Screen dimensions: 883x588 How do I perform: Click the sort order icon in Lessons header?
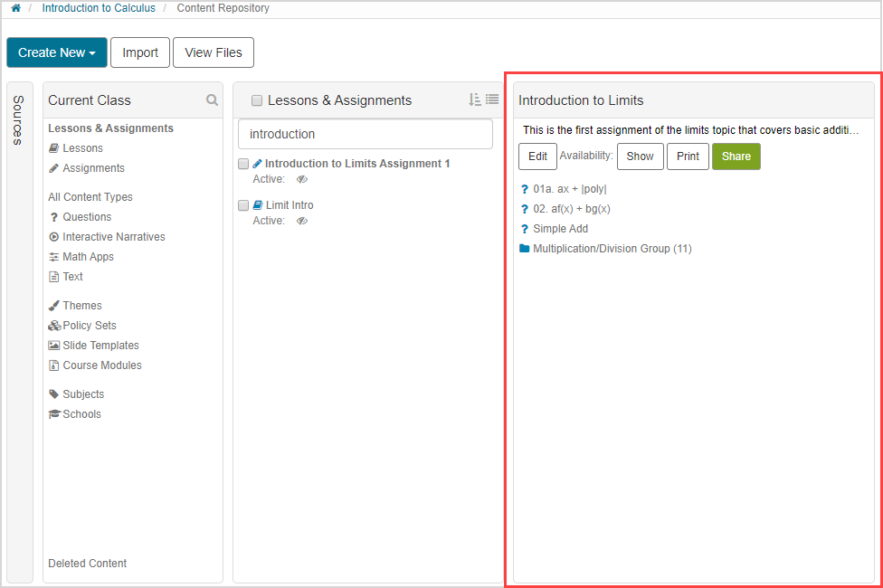pyautogui.click(x=474, y=100)
